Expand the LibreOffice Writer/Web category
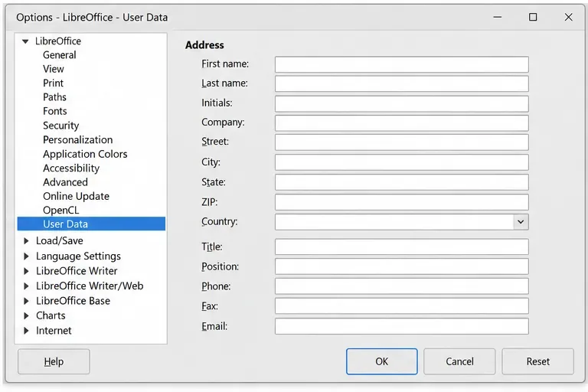 [26, 286]
